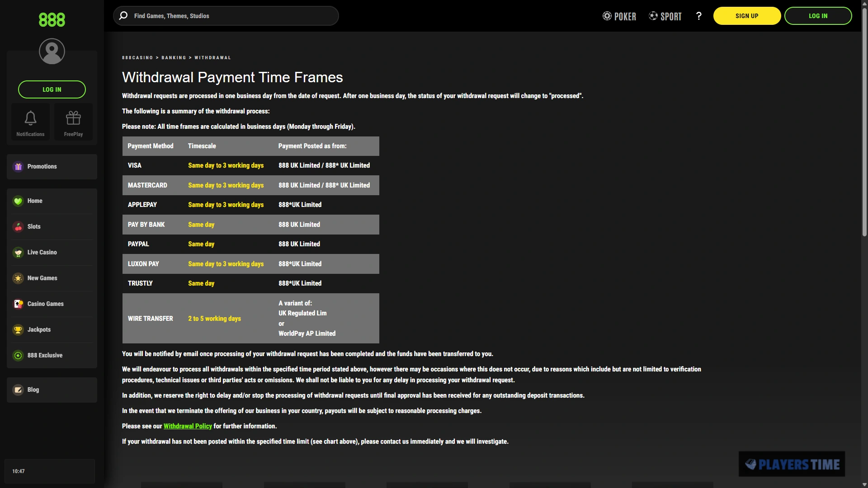This screenshot has width=868, height=488.
Task: Click the Players Time badge
Action: [x=792, y=464]
